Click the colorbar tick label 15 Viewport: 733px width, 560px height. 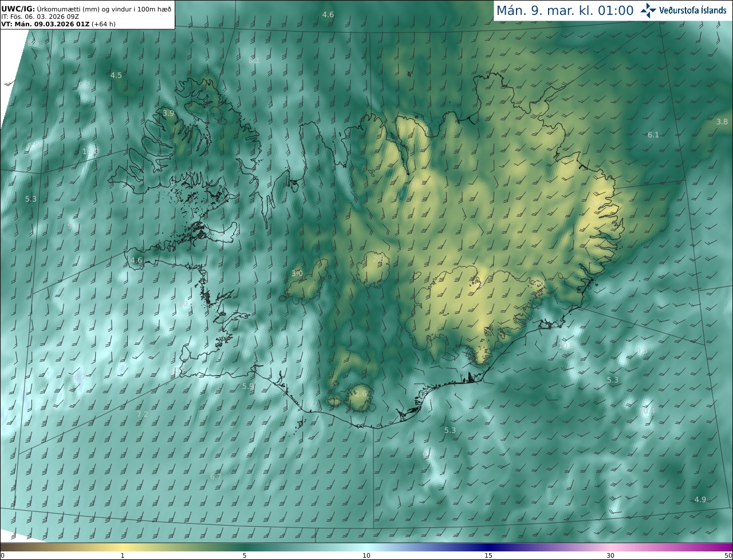tap(488, 555)
